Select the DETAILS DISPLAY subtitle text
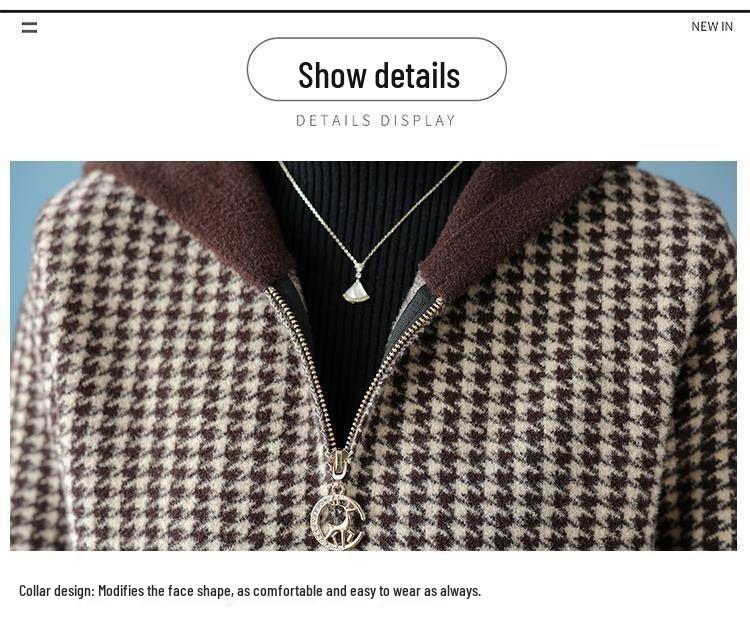This screenshot has width=750, height=639. (375, 120)
